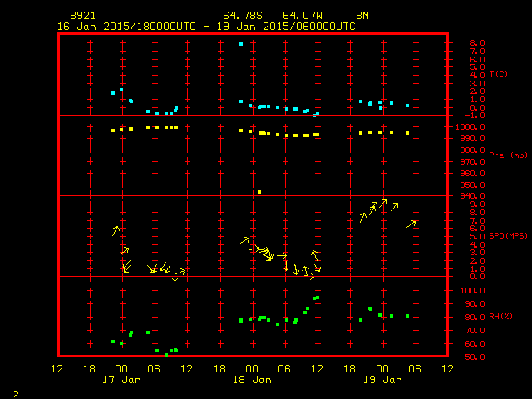
Task: Select the latitude 64.78S text
Action: pyautogui.click(x=241, y=16)
